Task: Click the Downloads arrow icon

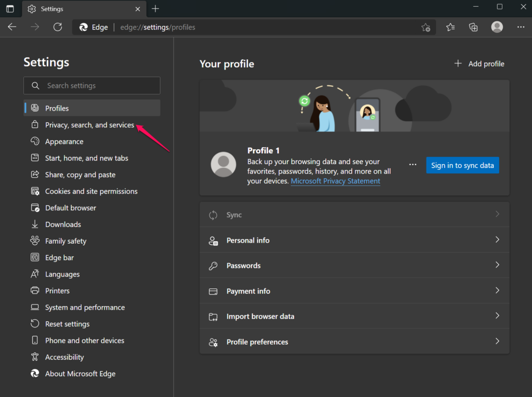Action: [35, 224]
